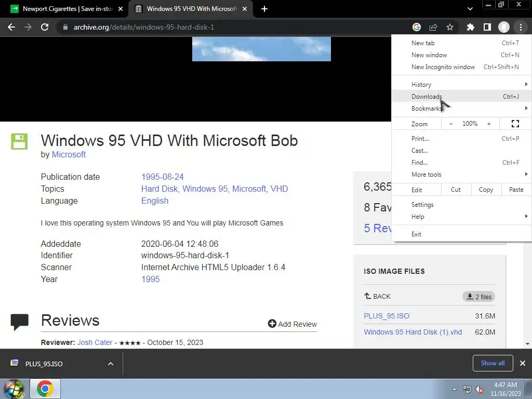Viewport: 532px width, 399px height.
Task: Expand PLUS_95.ISO download options chevron
Action: pos(111,364)
